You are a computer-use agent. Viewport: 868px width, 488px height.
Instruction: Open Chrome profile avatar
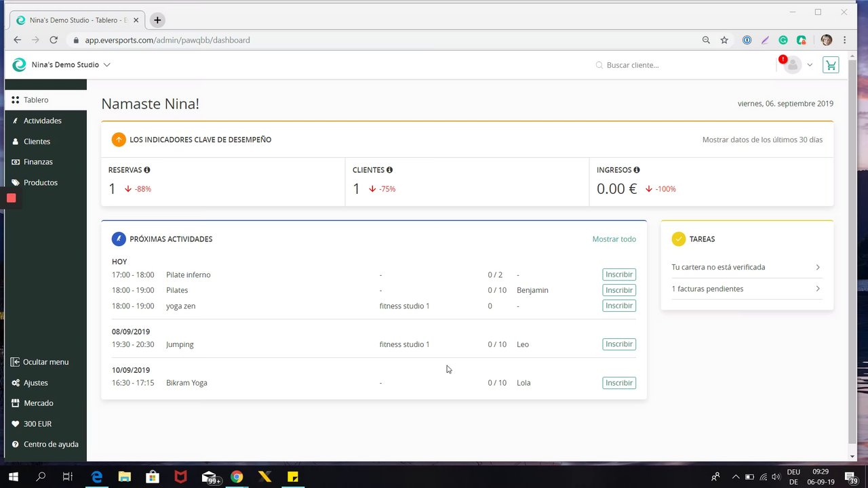(826, 40)
